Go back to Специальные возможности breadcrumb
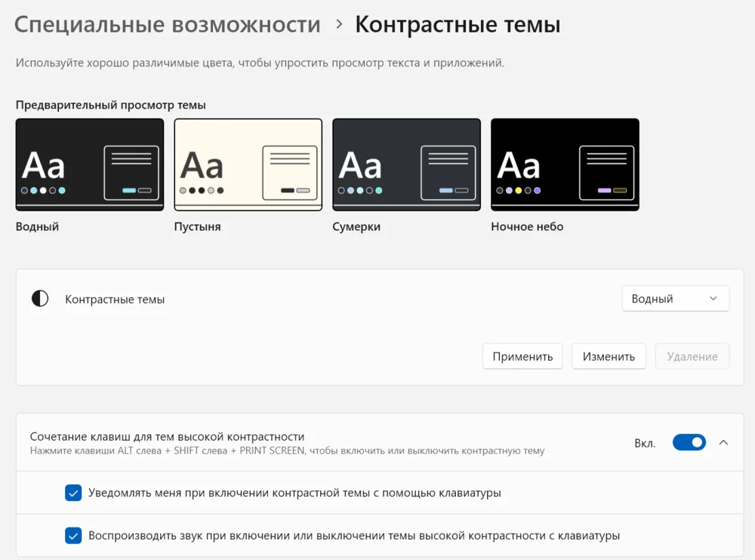The height and width of the screenshot is (560, 755). 167,25
